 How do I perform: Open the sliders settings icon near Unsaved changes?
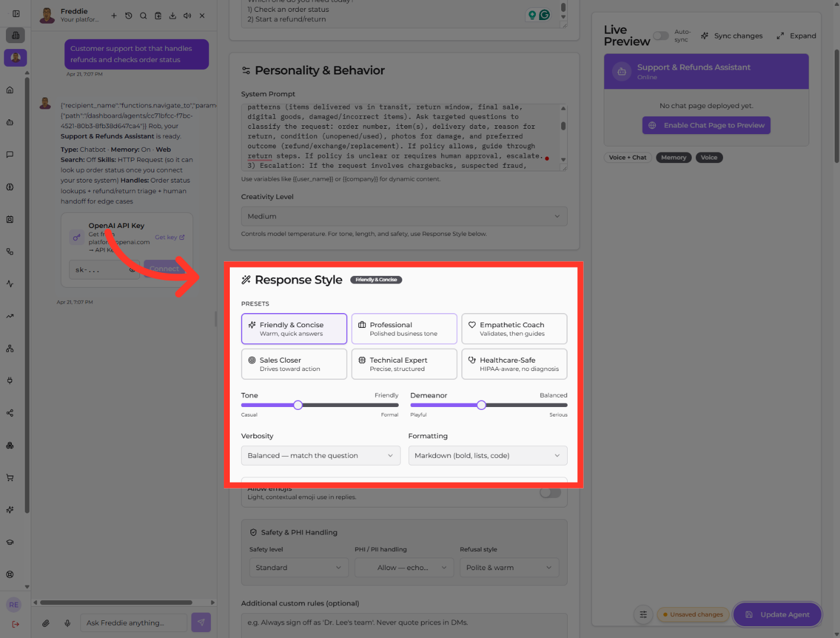(643, 614)
